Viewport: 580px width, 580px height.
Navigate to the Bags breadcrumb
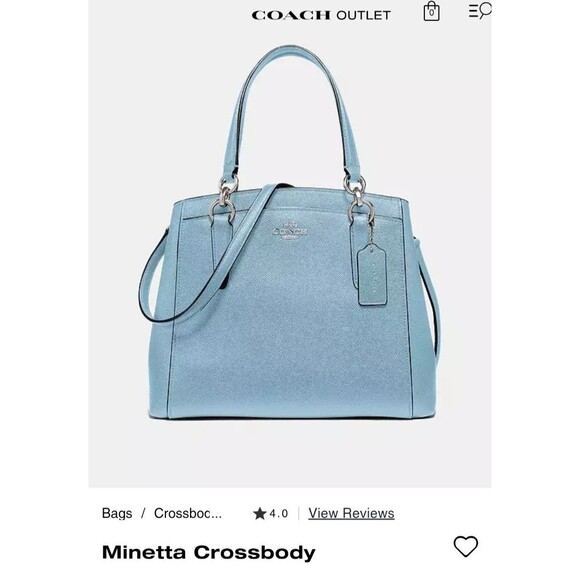(x=117, y=513)
